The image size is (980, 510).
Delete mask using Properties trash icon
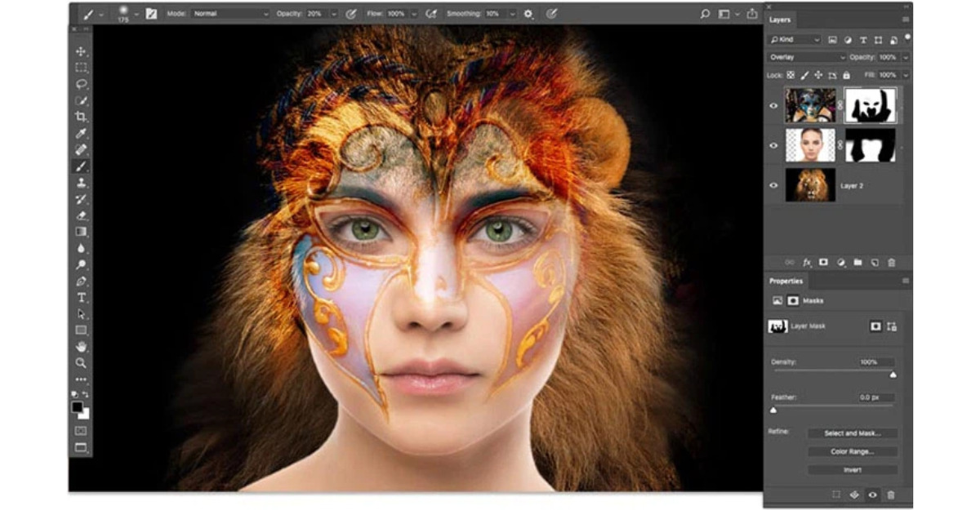pyautogui.click(x=891, y=494)
